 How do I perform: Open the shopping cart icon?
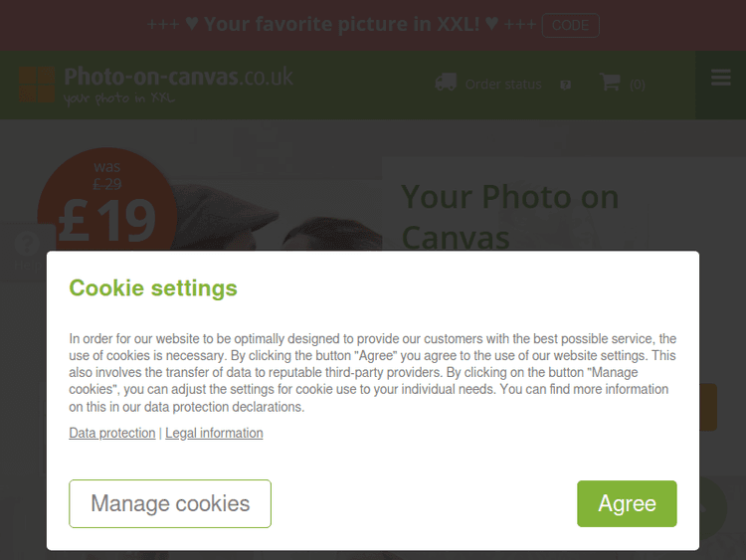(x=610, y=83)
